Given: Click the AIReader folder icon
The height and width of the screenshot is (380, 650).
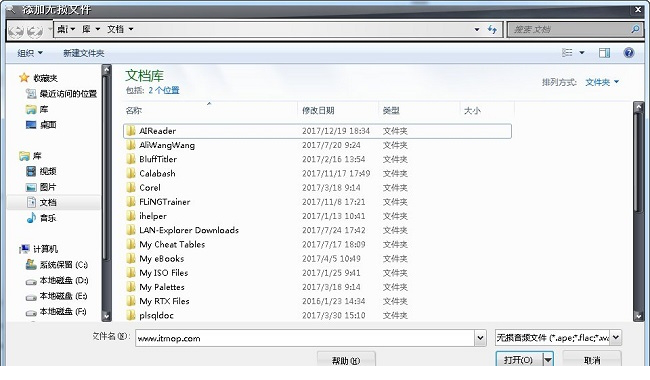Looking at the screenshot, I should [131, 131].
